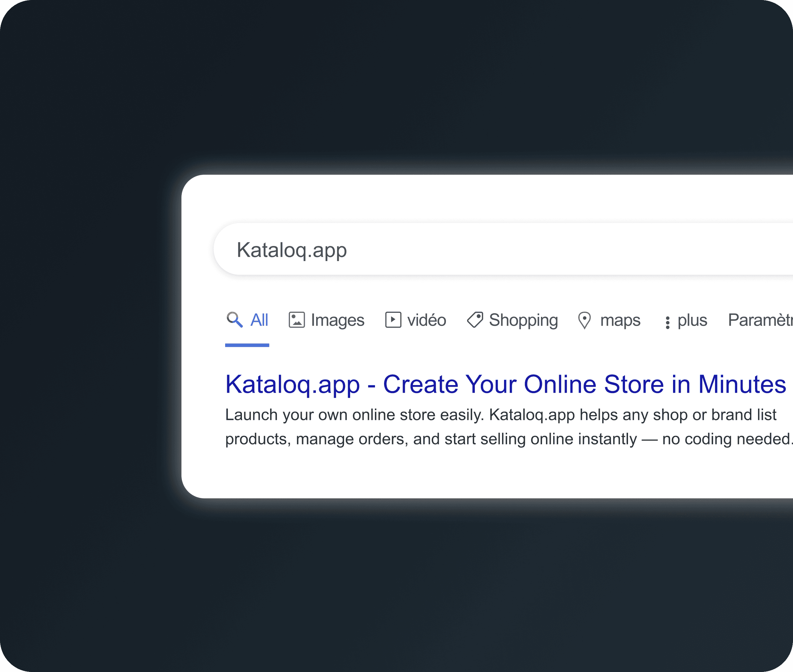Screen dimensions: 793x672
Task: Click the three-dot icon beside plus
Action: pyautogui.click(x=667, y=323)
